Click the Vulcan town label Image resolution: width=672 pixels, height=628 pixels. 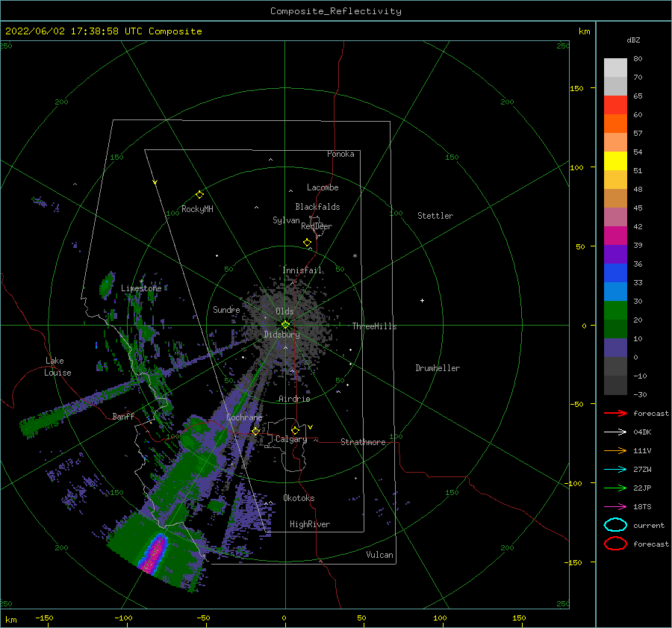pyautogui.click(x=379, y=555)
